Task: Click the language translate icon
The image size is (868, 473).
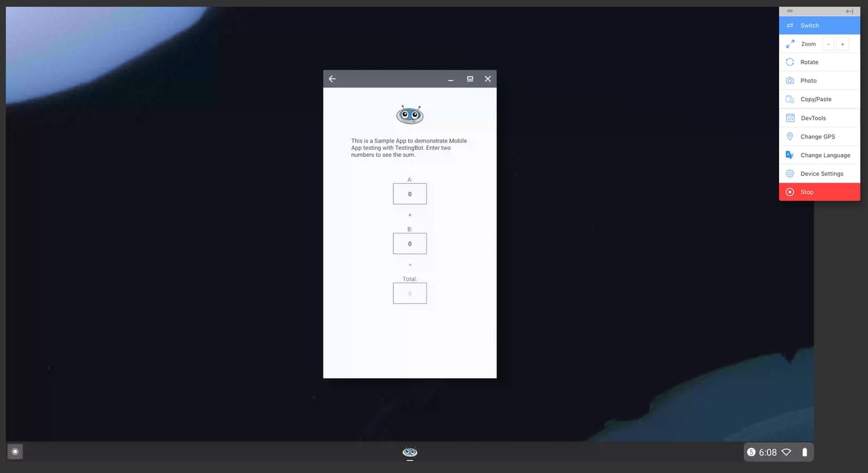Action: pos(789,155)
